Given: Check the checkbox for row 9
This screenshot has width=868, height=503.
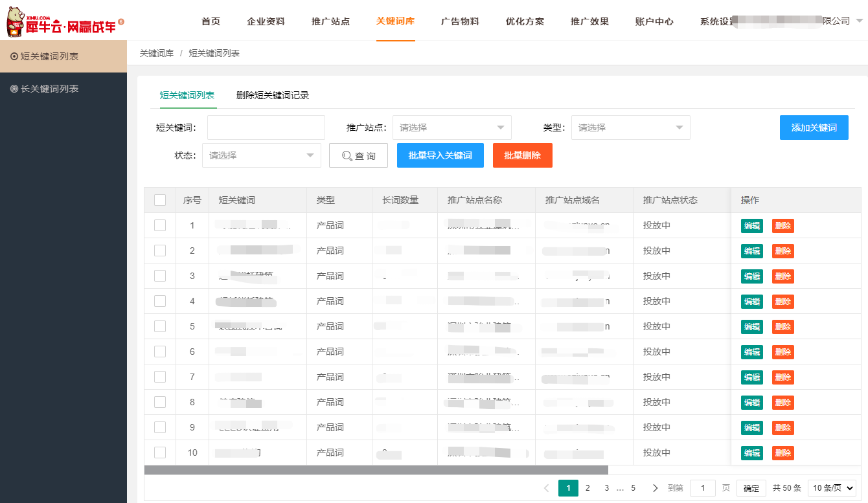Looking at the screenshot, I should point(160,427).
